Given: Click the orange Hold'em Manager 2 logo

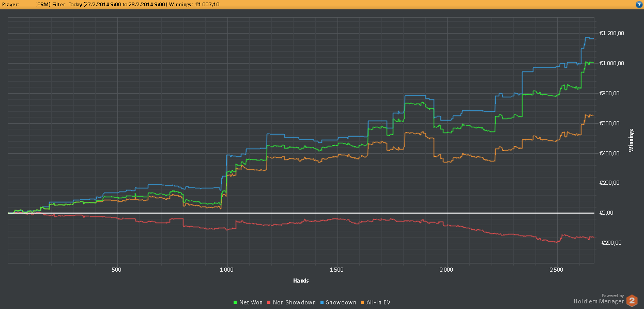Looking at the screenshot, I should (632, 301).
